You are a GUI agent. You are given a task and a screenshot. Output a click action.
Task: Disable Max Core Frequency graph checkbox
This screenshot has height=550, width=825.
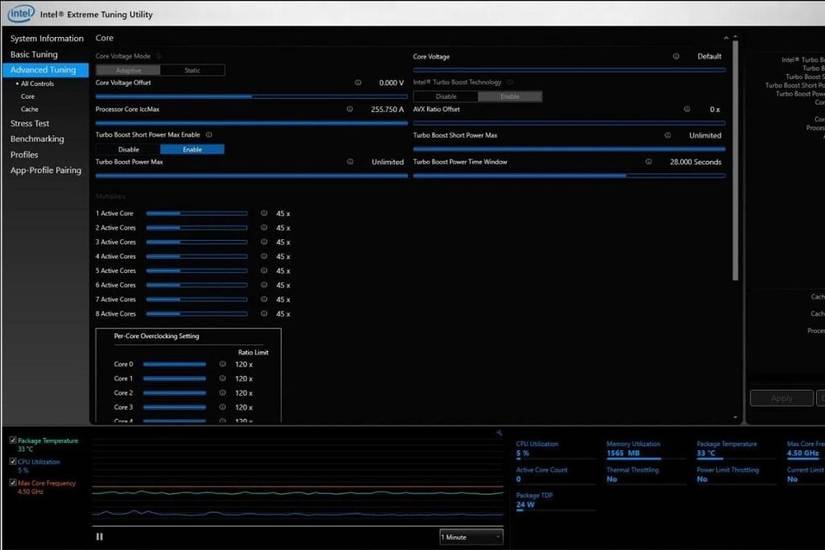12,483
